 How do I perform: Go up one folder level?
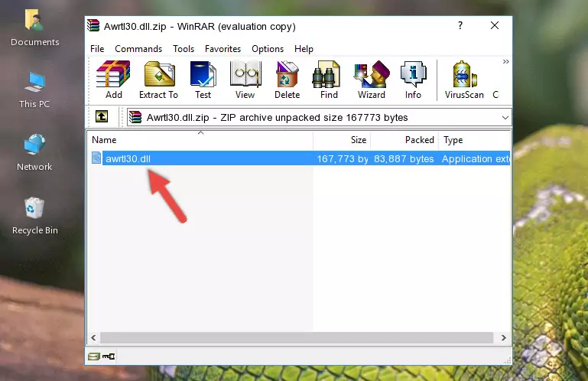tap(102, 116)
